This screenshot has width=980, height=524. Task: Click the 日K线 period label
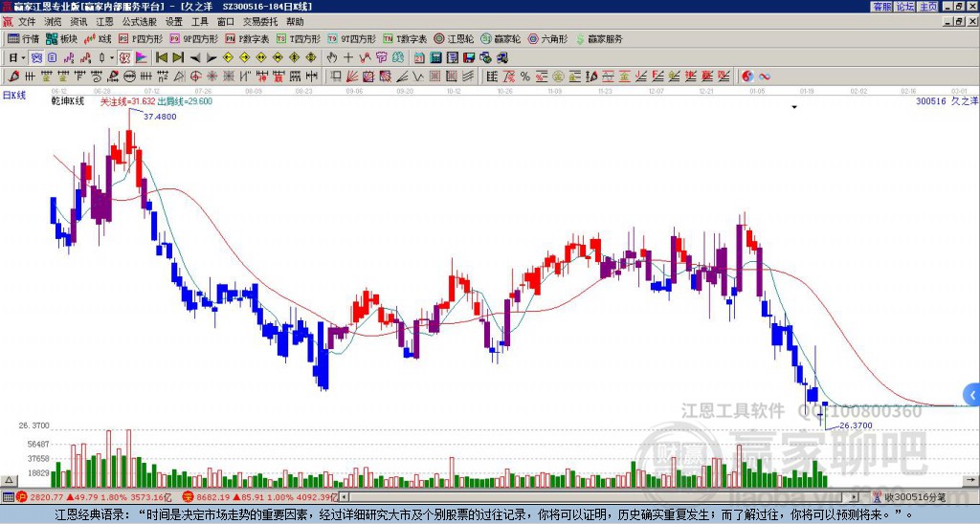click(14, 95)
